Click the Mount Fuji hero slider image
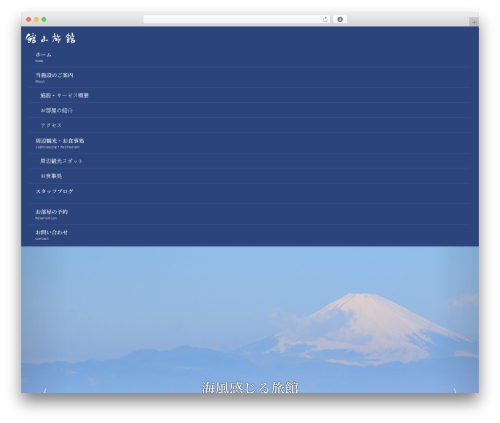 click(x=250, y=319)
